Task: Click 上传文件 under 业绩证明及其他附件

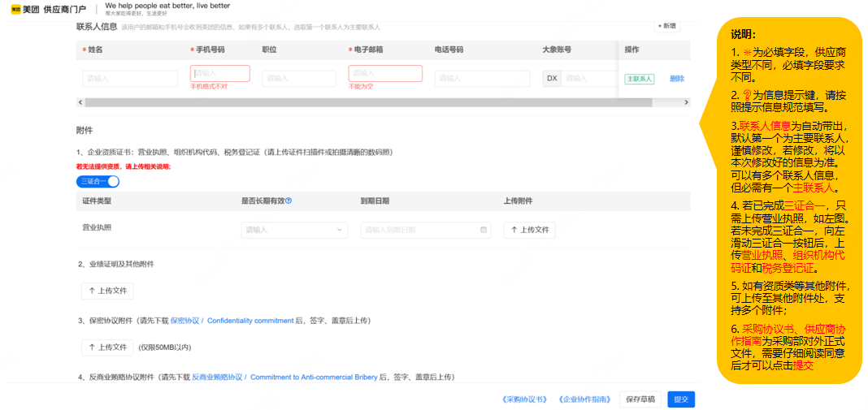Action: (107, 291)
